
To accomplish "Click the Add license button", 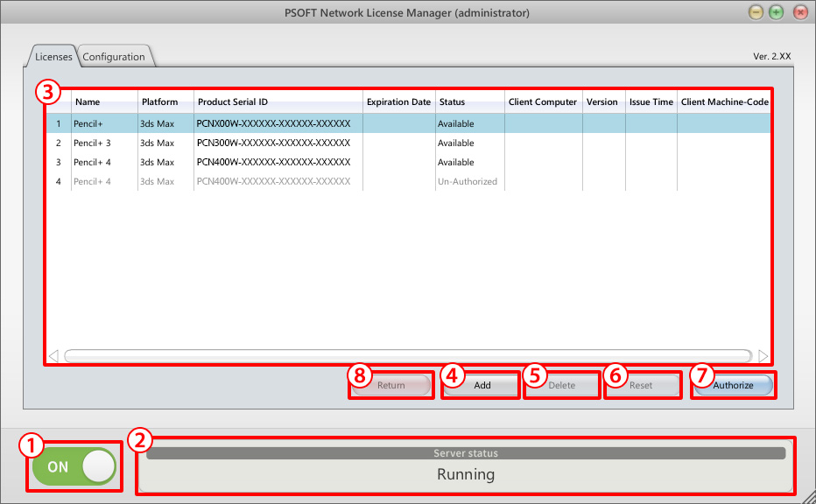I will coord(482,385).
